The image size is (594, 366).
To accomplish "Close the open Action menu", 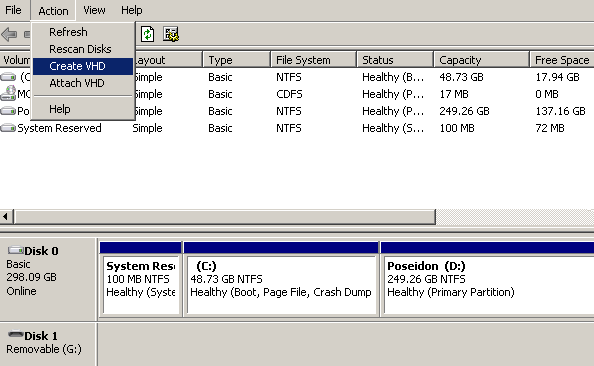I will [53, 11].
